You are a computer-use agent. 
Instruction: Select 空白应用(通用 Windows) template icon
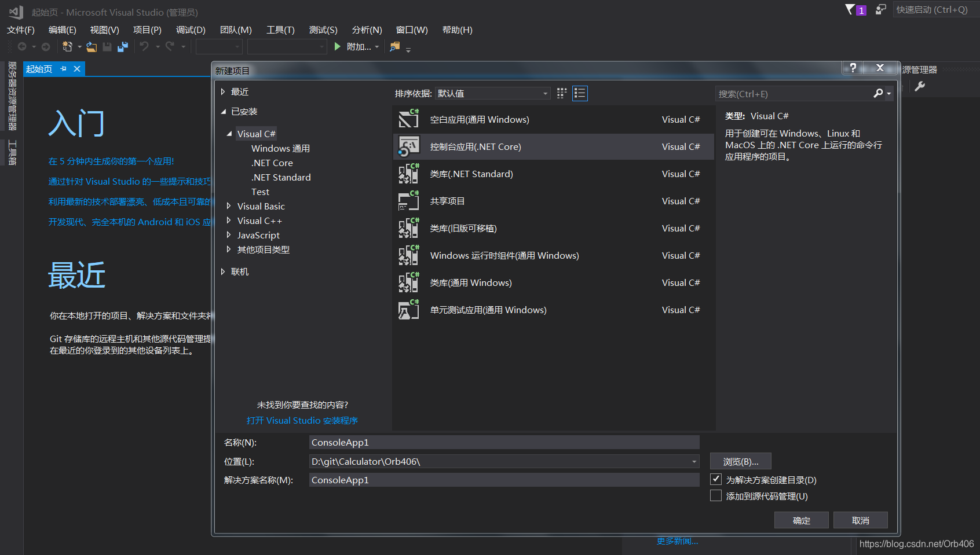point(408,119)
